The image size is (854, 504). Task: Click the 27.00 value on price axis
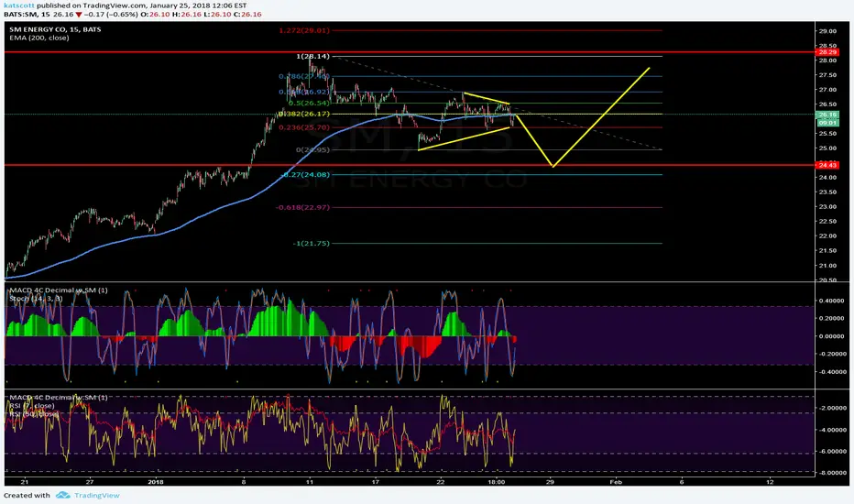[x=827, y=90]
